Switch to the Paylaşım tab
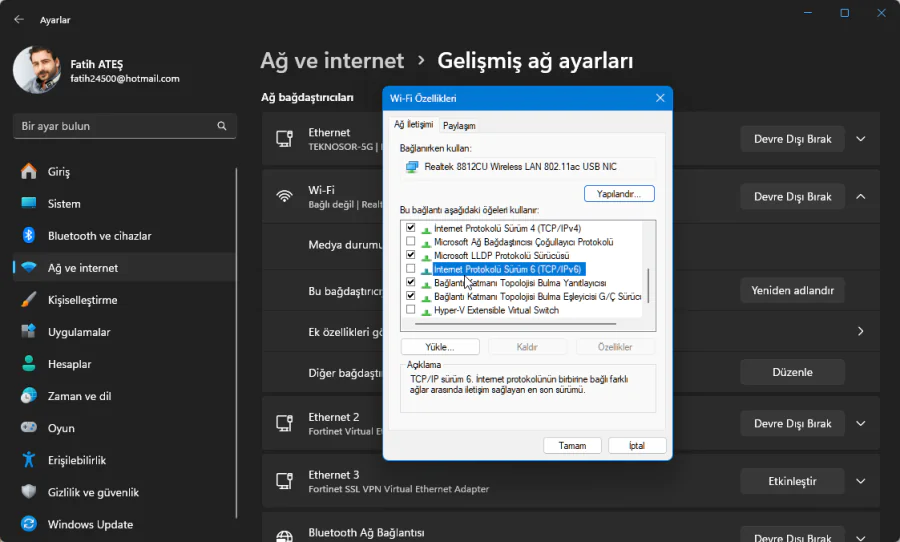 point(459,126)
